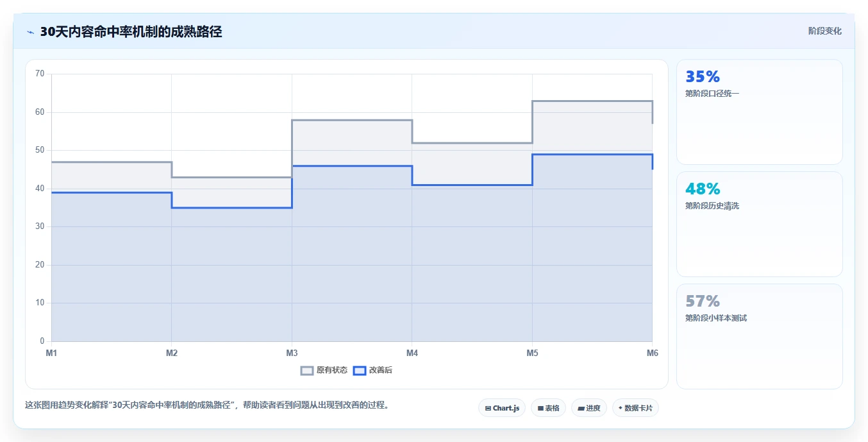Click the 60 y-axis value

(x=40, y=112)
